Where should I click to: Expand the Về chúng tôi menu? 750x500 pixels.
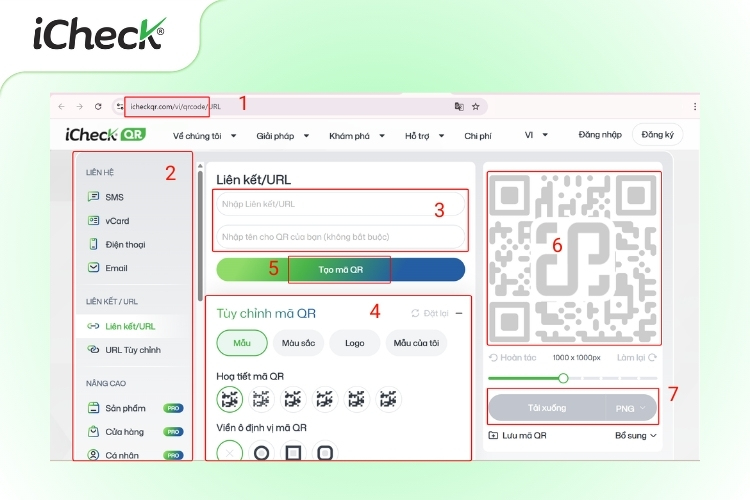coord(205,136)
